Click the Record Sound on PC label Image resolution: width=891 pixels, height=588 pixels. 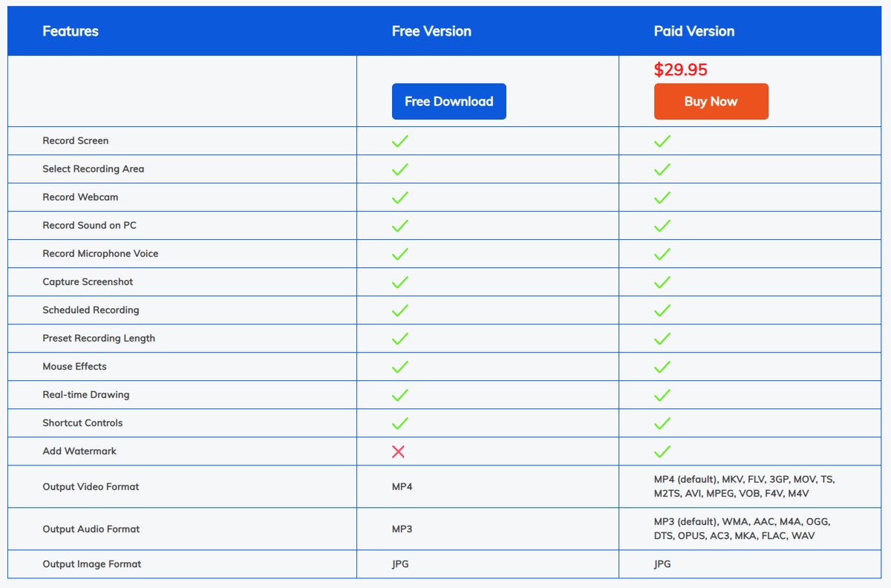point(90,226)
